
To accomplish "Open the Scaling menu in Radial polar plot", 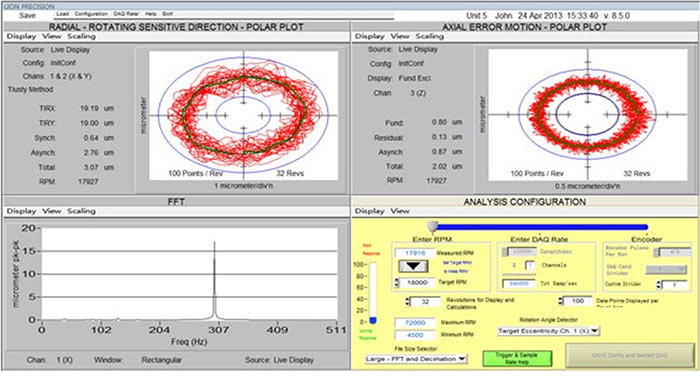I will tap(81, 36).
